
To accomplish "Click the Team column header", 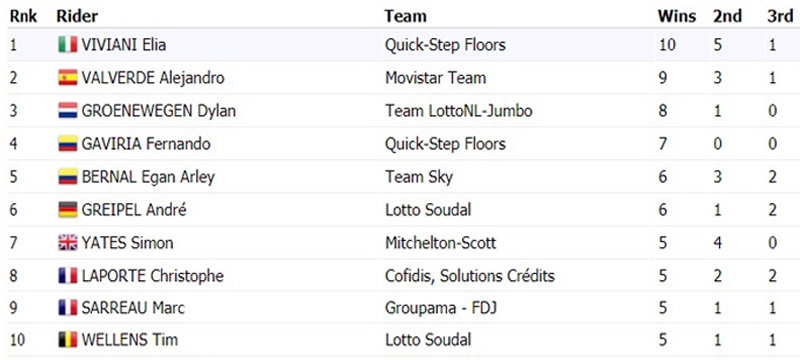I will (406, 16).
